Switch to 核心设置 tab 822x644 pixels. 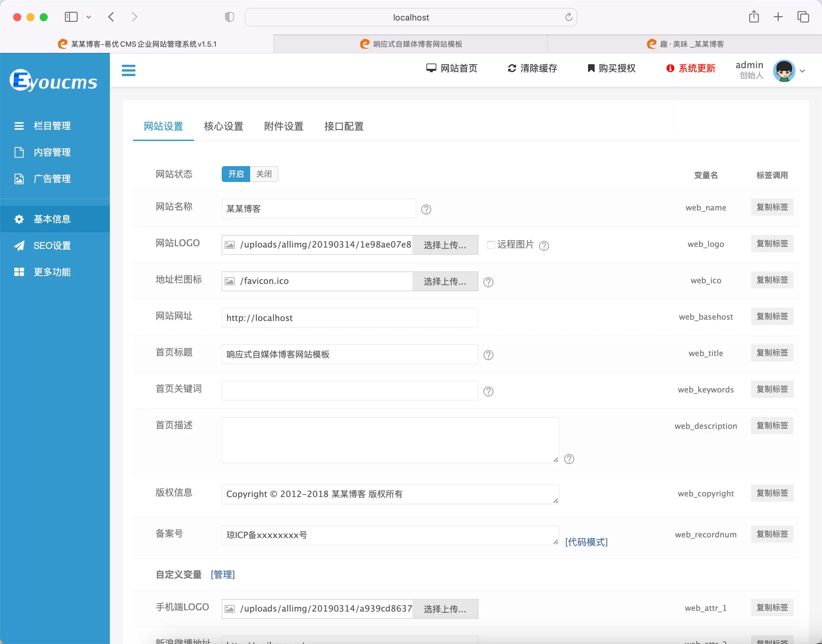coord(224,126)
